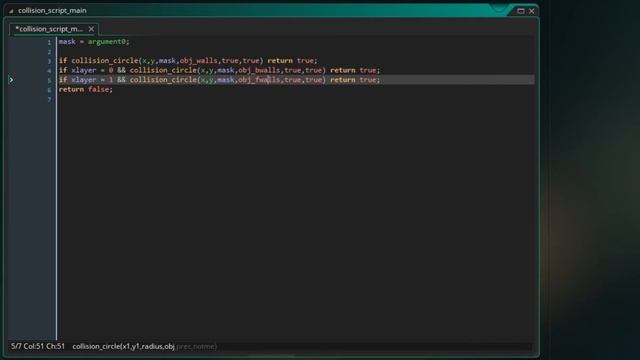Click empty line 7 in editor
Viewport: 640px width, 360px height.
point(296,100)
